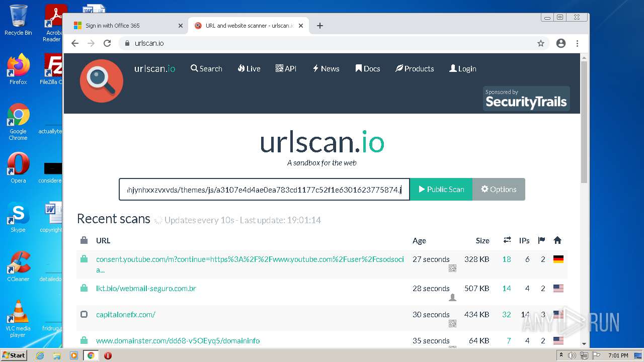Open the Chrome profile icon
The image size is (644, 362).
coord(561,43)
